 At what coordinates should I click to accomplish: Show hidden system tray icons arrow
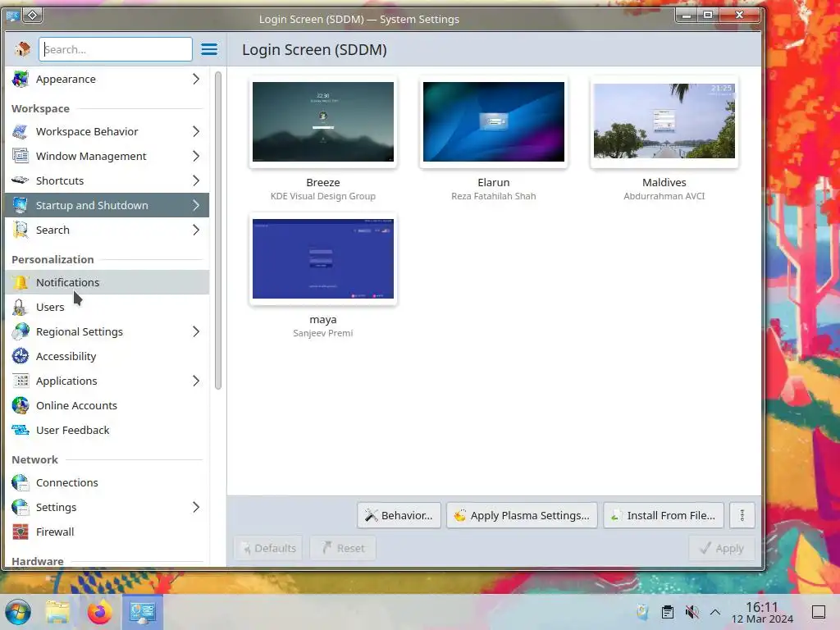pos(715,612)
